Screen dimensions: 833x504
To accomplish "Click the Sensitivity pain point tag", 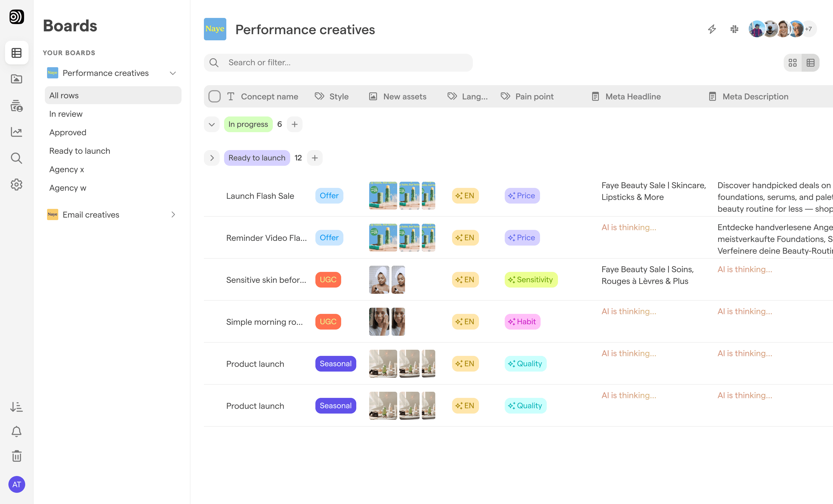I will [531, 280].
